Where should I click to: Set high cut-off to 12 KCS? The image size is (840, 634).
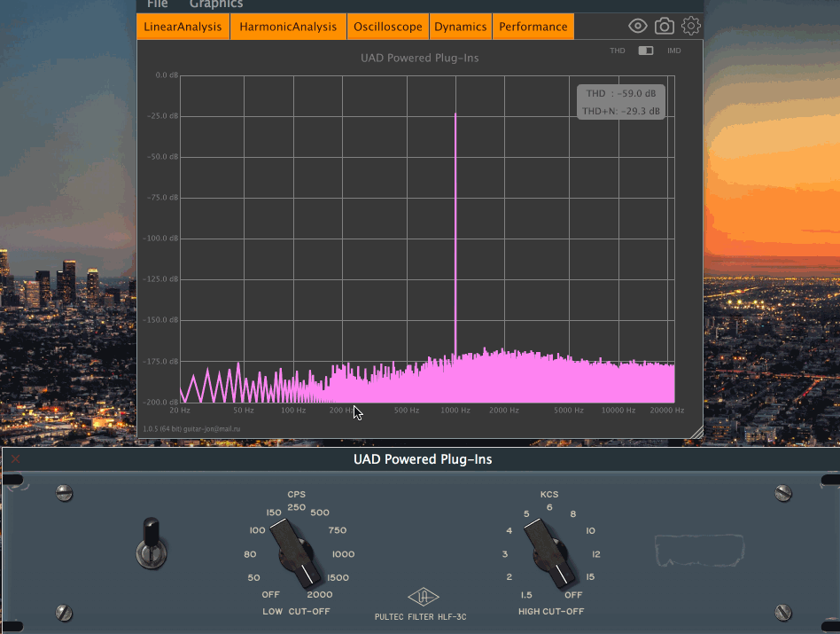pos(595,554)
